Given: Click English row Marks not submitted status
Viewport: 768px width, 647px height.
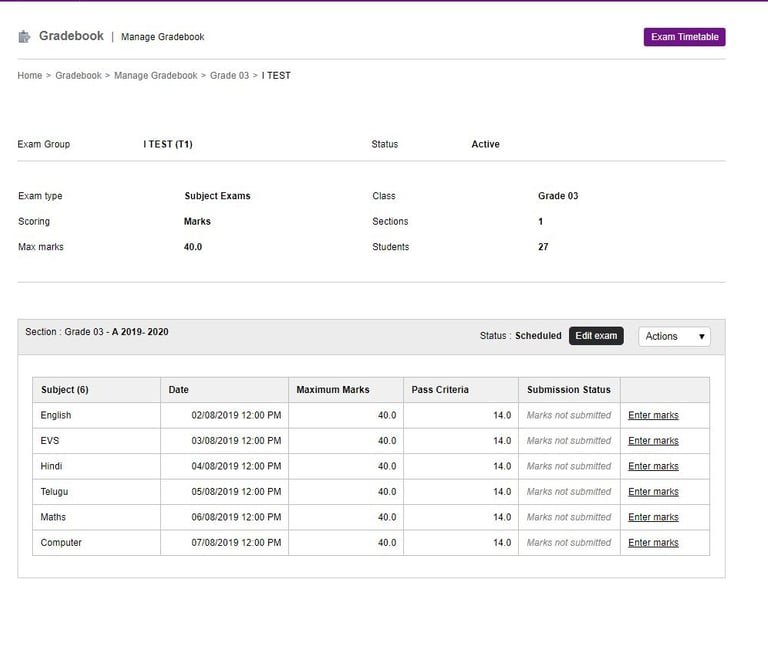Looking at the screenshot, I should [x=569, y=415].
